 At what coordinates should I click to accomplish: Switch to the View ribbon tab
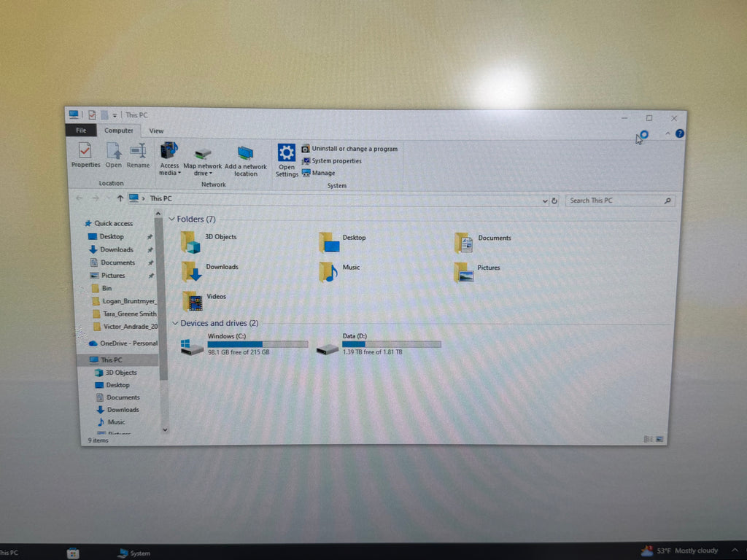pyautogui.click(x=156, y=131)
